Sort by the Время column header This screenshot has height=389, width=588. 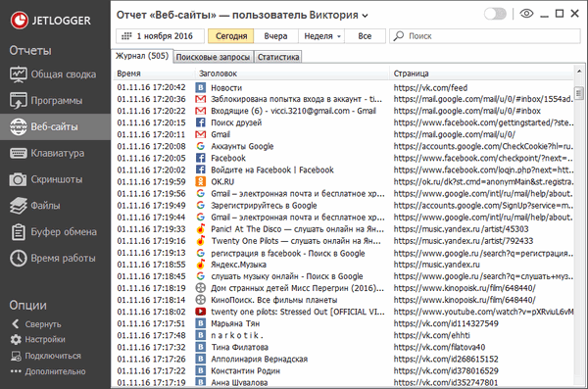coord(154,73)
